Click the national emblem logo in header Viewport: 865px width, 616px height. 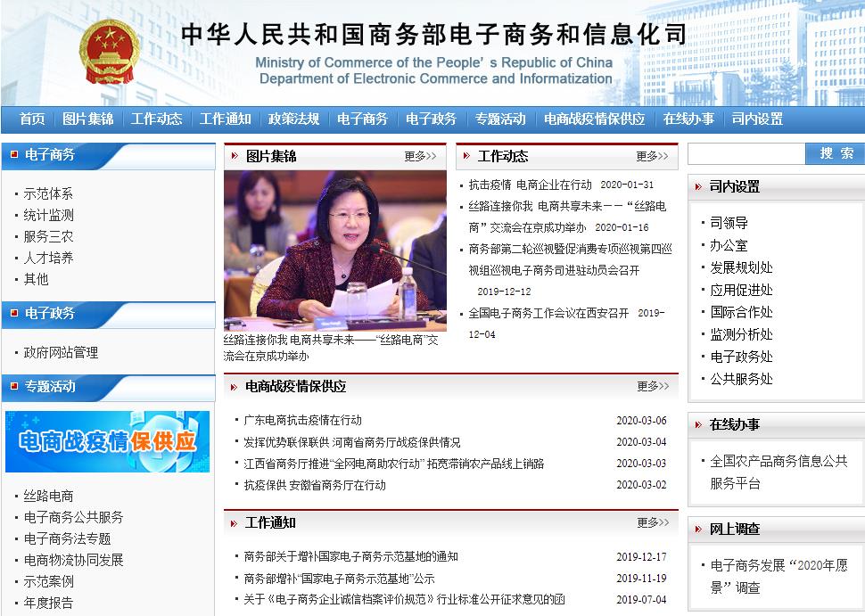pyautogui.click(x=108, y=53)
